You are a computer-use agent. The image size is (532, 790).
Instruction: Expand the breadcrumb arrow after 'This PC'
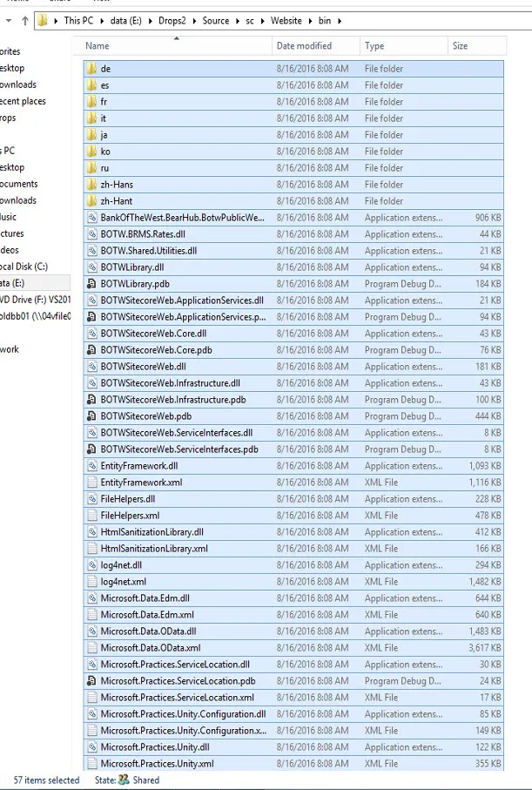coord(102,21)
